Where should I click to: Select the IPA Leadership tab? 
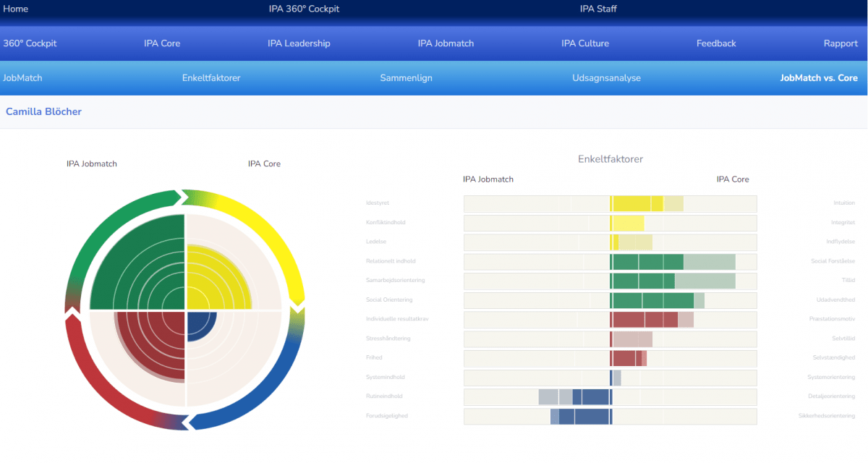(x=299, y=43)
